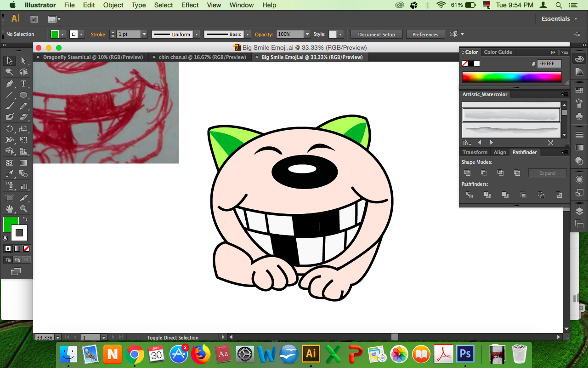The width and height of the screenshot is (588, 368).
Task: Select the Eyedropper tool
Action: point(10,174)
